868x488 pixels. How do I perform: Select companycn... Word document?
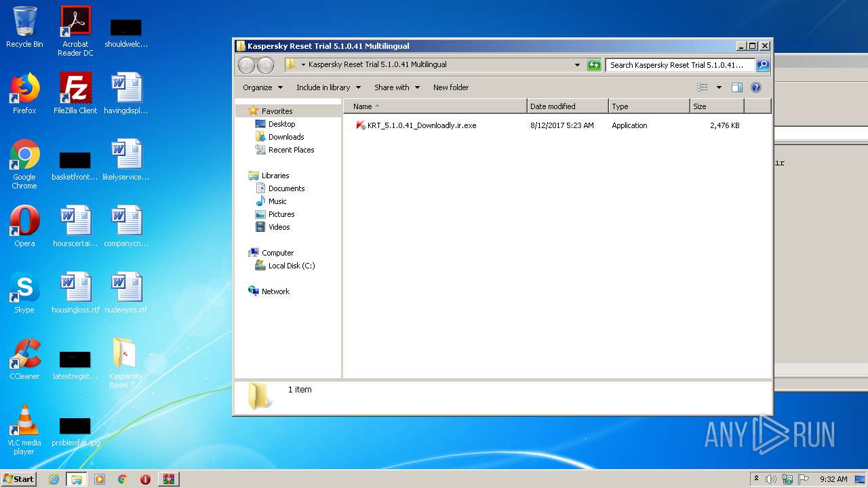pos(126,226)
